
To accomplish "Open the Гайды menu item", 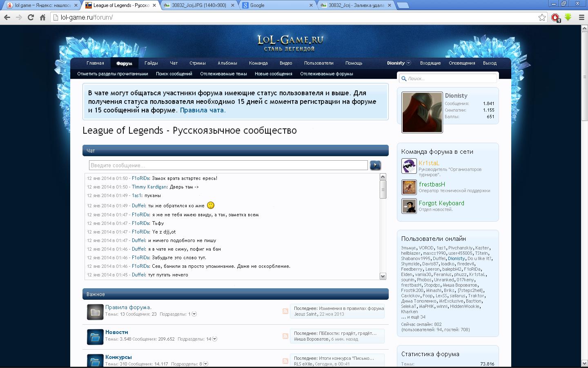I will click(151, 63).
